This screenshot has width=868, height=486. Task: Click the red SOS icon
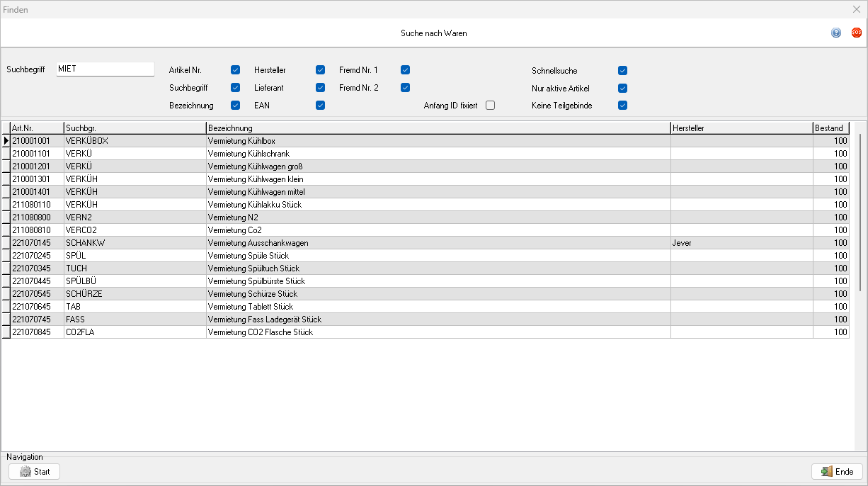[856, 33]
